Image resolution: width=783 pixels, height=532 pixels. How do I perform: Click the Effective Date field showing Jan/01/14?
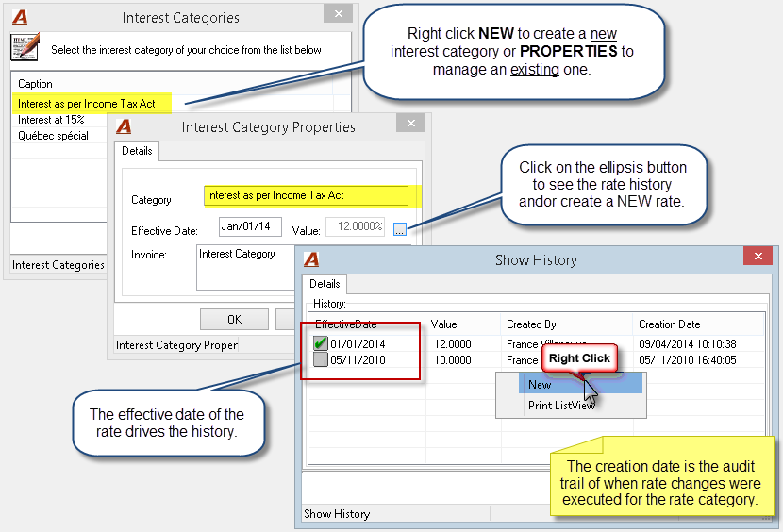pos(250,226)
